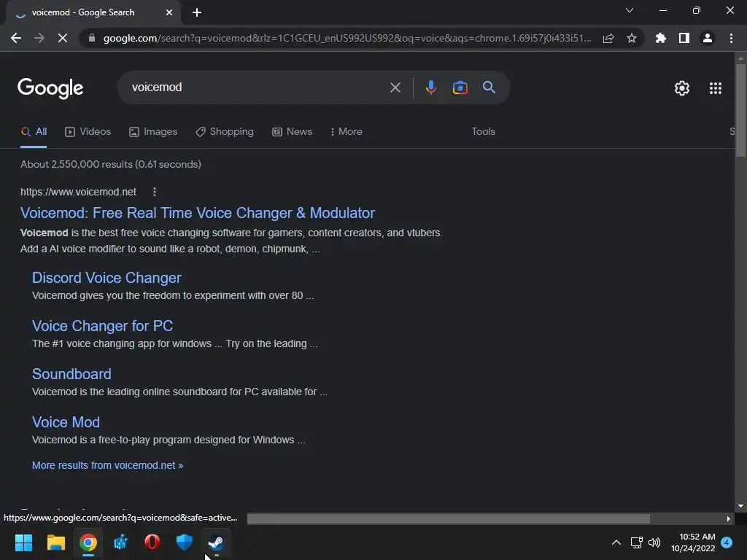Share this page via share icon
This screenshot has width=747, height=560.
click(608, 38)
